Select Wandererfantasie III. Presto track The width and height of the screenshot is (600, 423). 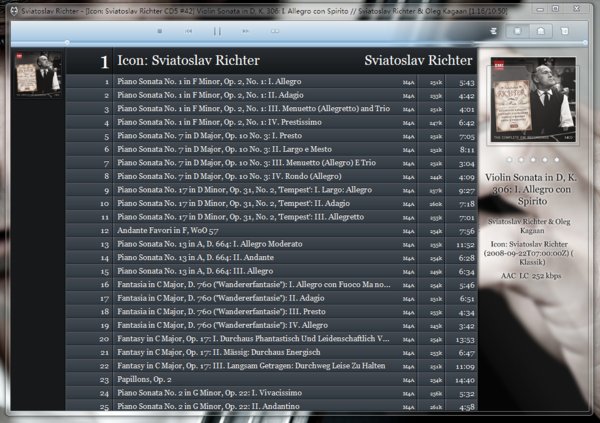click(x=271, y=312)
